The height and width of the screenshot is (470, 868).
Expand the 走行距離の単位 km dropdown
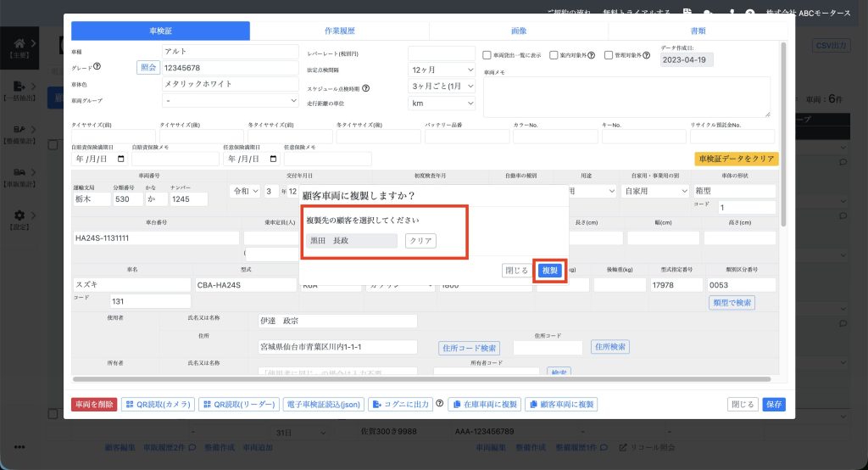(x=442, y=104)
